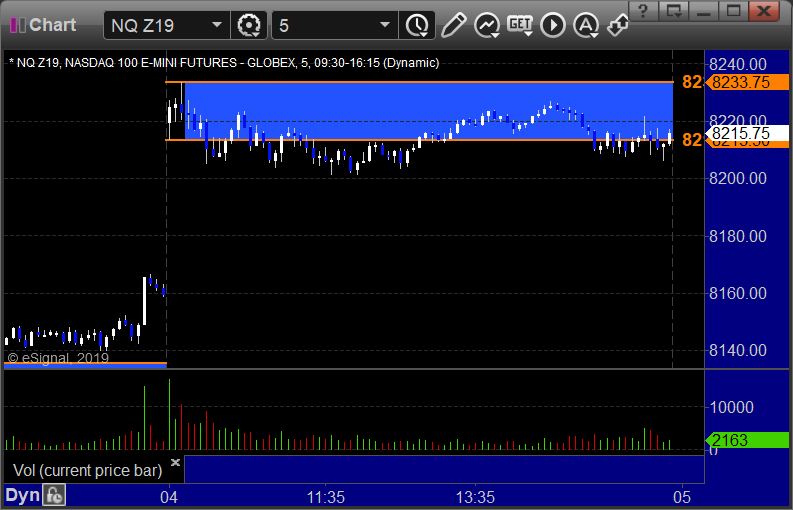Open the help question mark button

(x=643, y=10)
